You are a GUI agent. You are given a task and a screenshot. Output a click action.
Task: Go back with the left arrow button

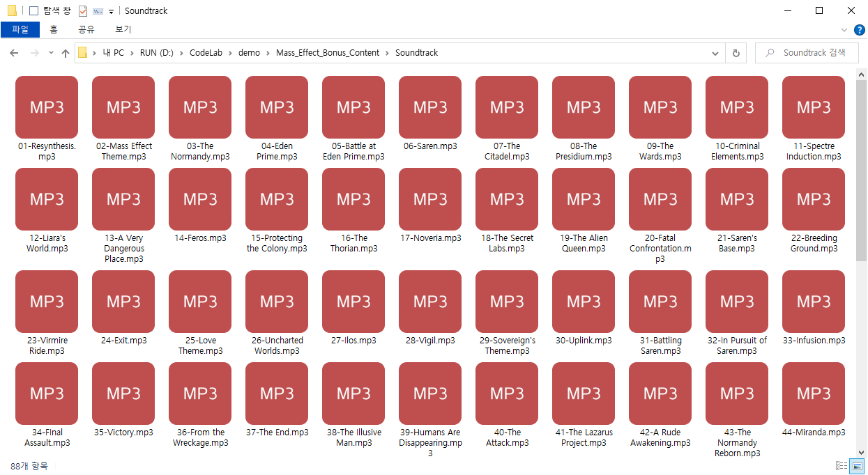point(14,53)
